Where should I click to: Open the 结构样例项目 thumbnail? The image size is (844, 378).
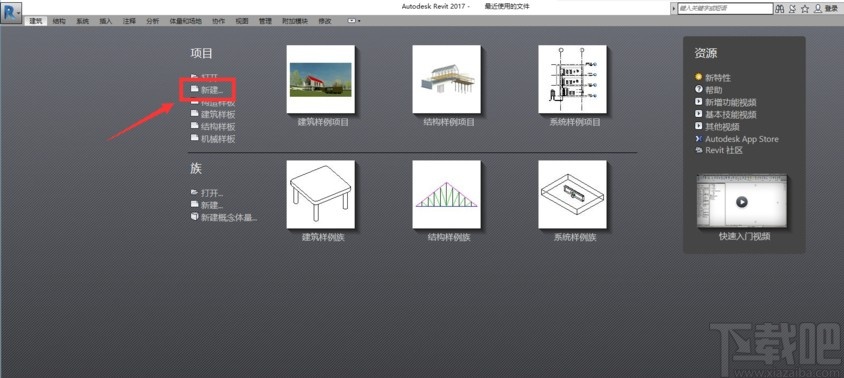pos(446,79)
